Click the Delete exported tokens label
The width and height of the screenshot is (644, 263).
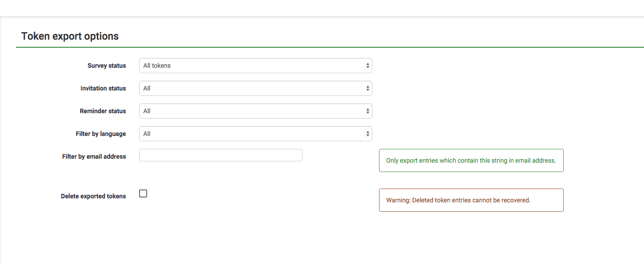(93, 196)
